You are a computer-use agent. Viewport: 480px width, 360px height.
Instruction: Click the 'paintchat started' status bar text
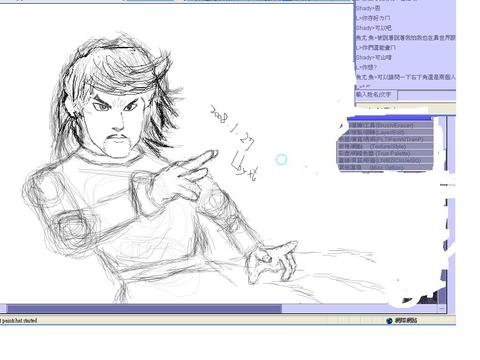pos(18,321)
